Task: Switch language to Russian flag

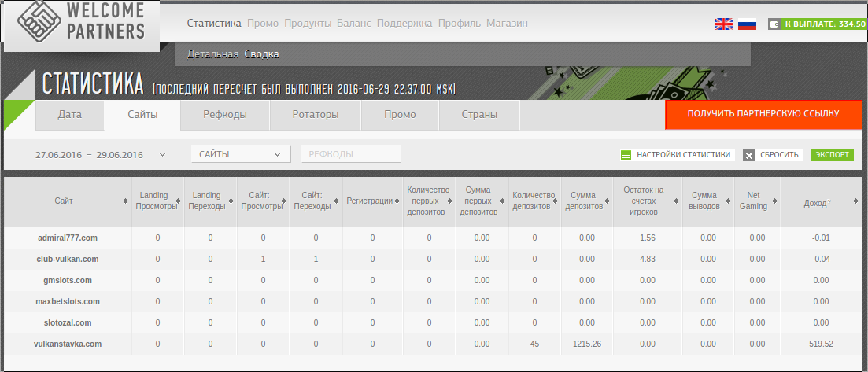Action: [x=747, y=24]
